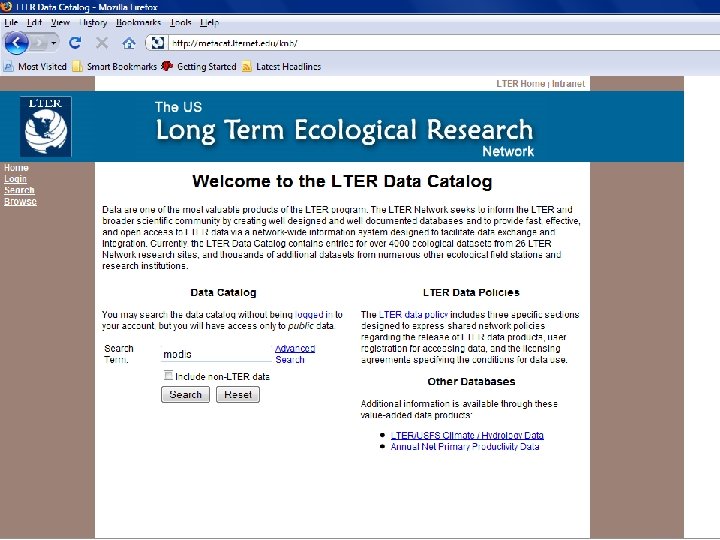Open the Edit menu
Viewport: 720px width, 540px height.
coord(34,22)
